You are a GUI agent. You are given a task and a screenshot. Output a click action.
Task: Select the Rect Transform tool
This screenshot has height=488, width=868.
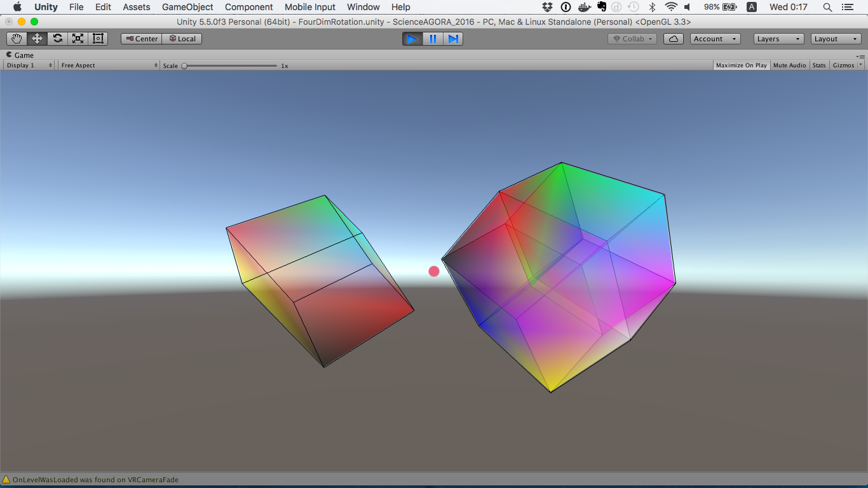[97, 38]
